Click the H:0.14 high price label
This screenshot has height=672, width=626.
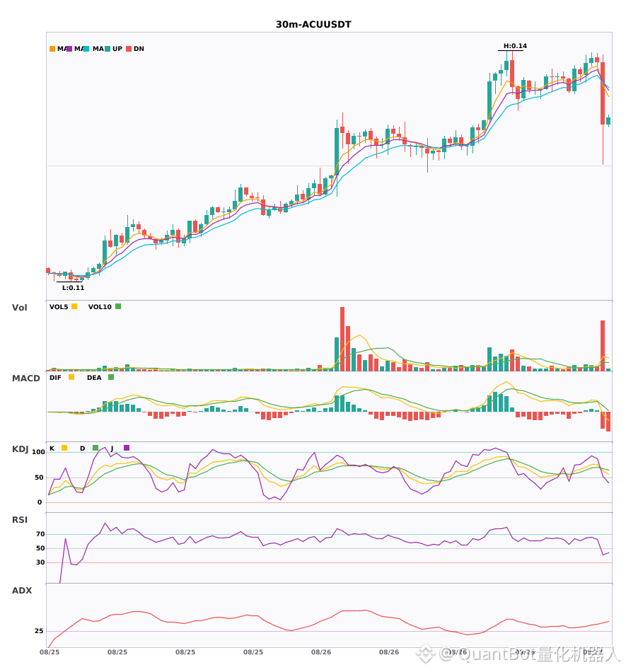tap(515, 46)
